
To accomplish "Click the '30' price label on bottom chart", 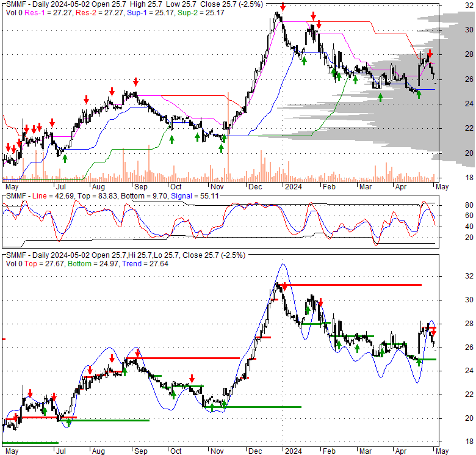I will coord(469,300).
